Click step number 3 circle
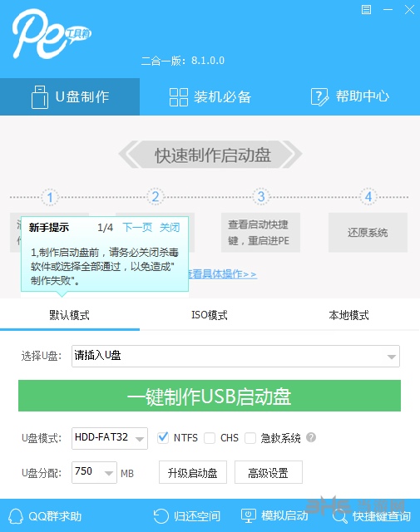The height and width of the screenshot is (532, 420). tap(261, 196)
